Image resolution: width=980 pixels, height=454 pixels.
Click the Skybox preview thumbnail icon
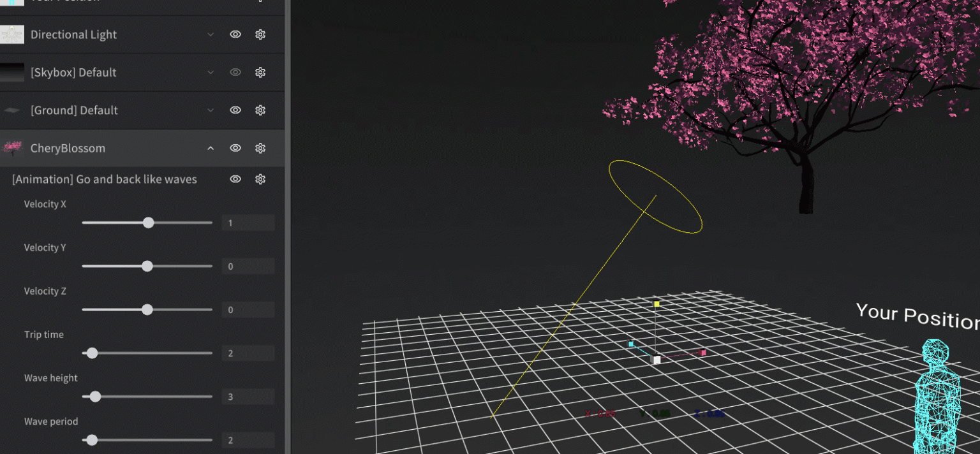click(11, 72)
